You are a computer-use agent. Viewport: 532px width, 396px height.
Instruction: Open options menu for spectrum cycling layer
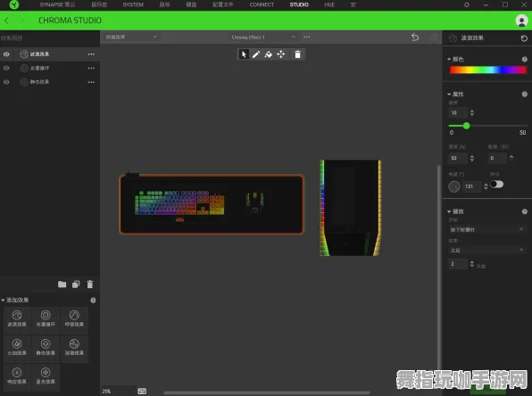(x=91, y=68)
